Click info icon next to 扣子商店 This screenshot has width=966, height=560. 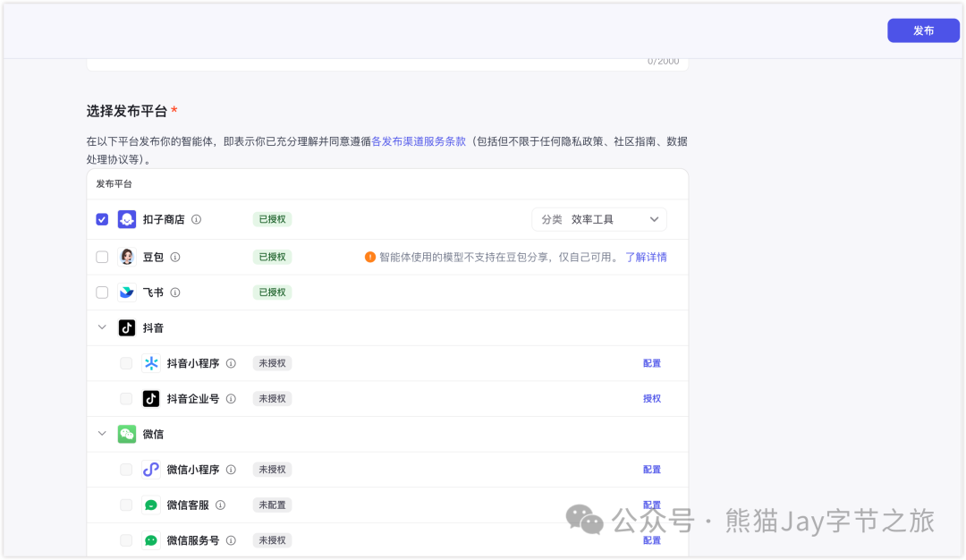(197, 219)
